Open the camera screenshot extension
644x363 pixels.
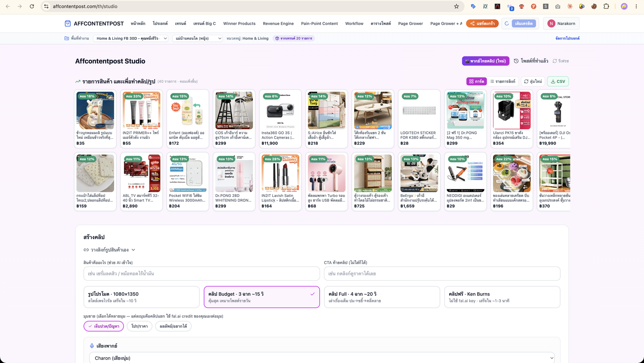pos(557,6)
